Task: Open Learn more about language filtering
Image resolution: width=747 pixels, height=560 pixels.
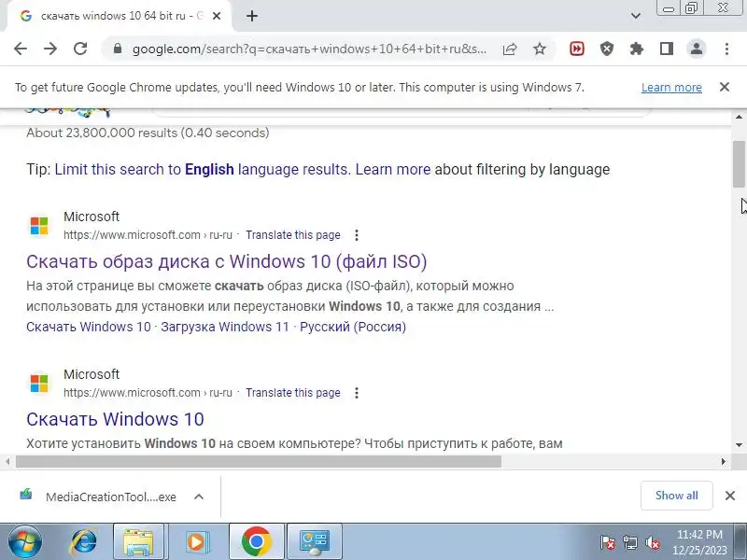Action: pyautogui.click(x=392, y=170)
